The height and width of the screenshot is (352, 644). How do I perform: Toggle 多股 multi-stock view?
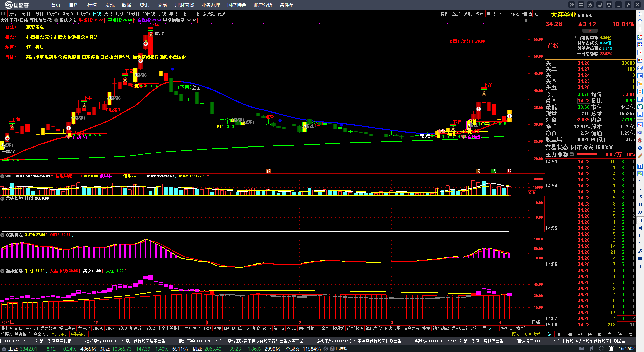pyautogui.click(x=468, y=14)
